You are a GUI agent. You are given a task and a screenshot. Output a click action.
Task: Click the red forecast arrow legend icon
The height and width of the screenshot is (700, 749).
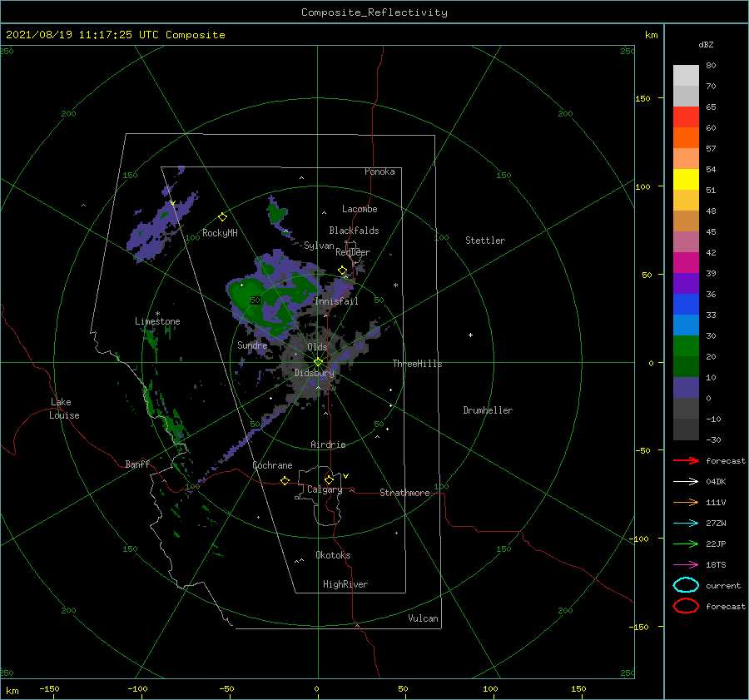(686, 460)
